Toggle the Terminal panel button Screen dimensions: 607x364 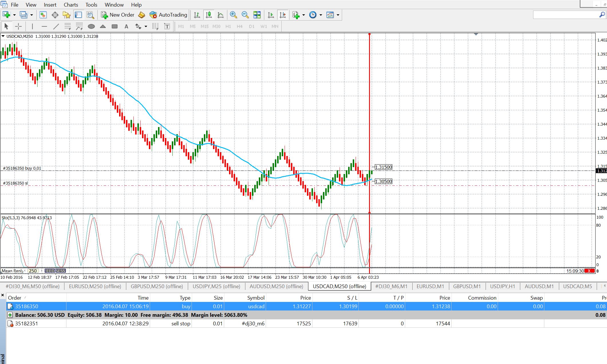pyautogui.click(x=78, y=15)
